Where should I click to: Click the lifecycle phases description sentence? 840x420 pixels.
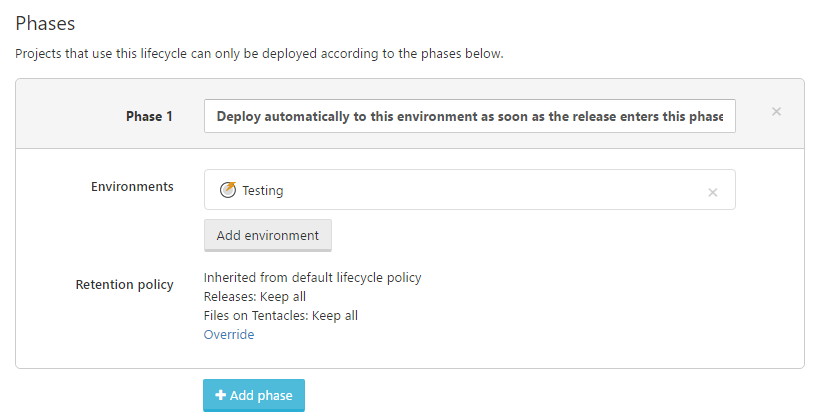tap(259, 53)
